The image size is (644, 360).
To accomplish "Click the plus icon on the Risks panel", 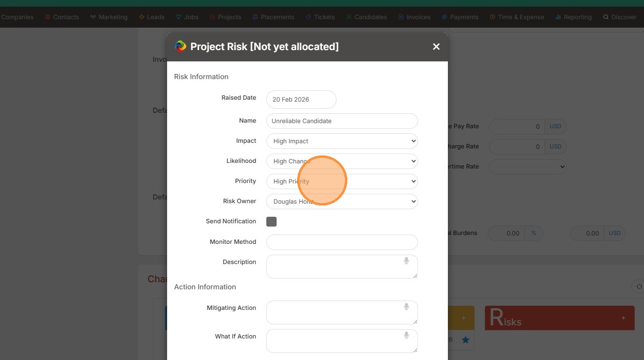I will coord(623,318).
